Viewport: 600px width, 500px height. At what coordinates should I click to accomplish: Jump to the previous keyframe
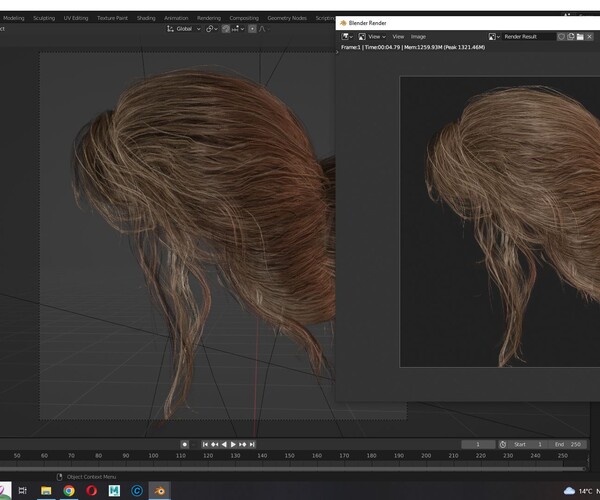[214, 445]
